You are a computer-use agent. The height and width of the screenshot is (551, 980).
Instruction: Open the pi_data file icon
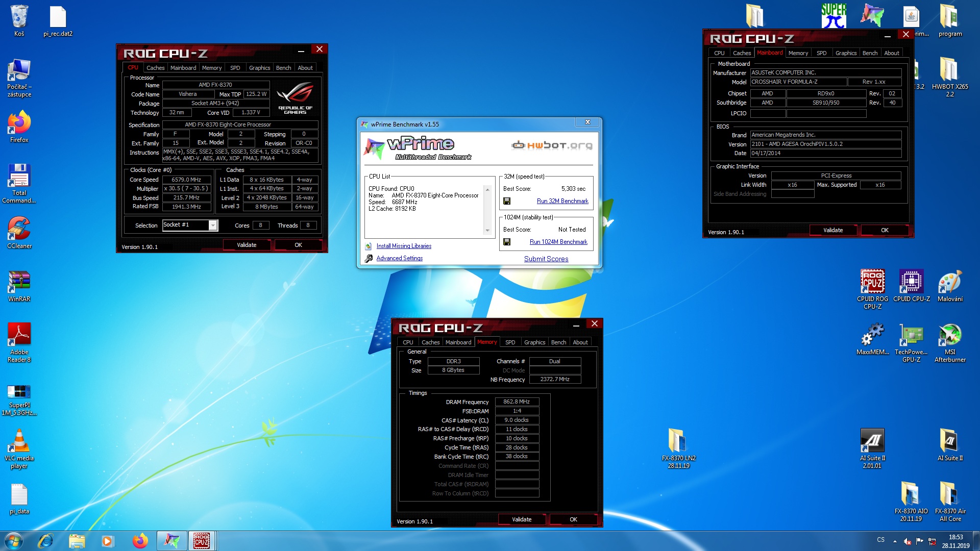[x=19, y=499]
